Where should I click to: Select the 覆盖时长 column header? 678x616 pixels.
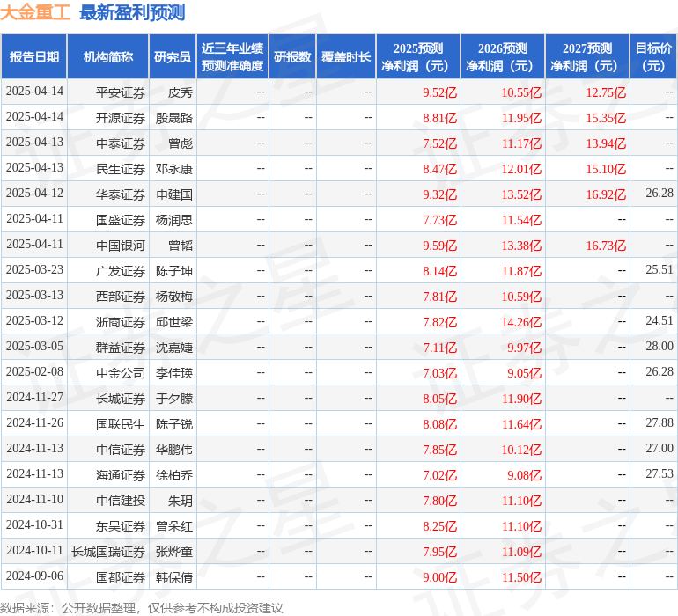[346, 57]
